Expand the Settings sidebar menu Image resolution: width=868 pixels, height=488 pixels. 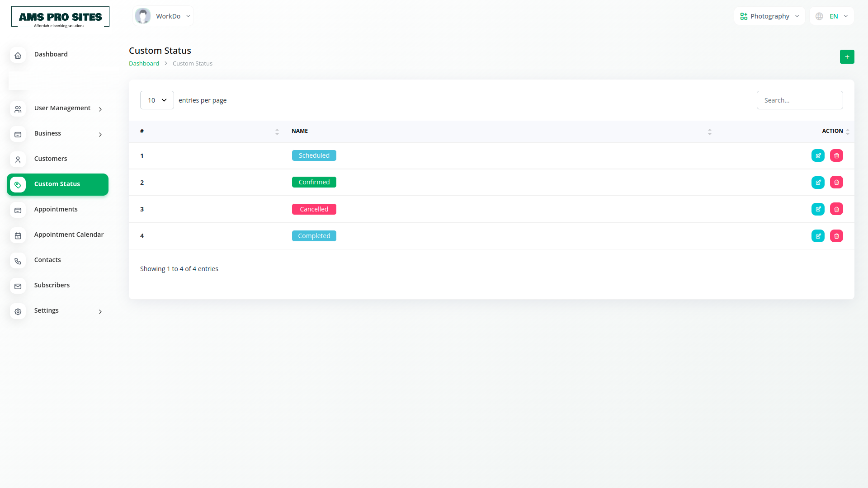pos(47,310)
